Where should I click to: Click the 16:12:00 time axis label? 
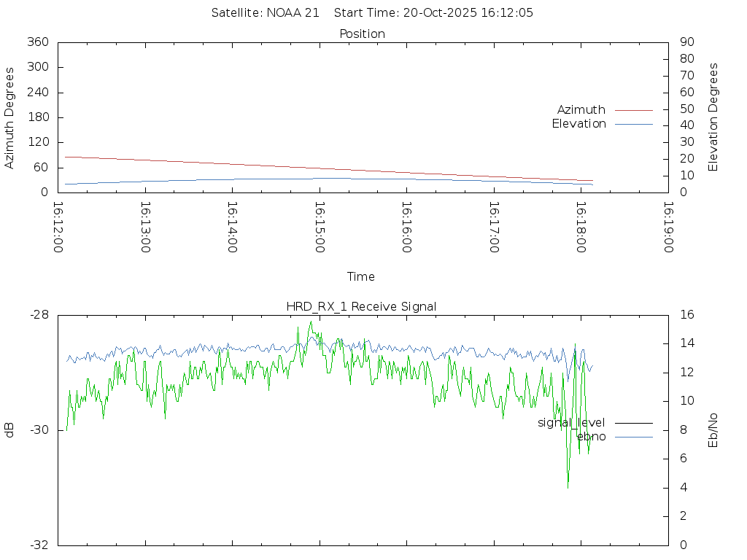pyautogui.click(x=58, y=227)
